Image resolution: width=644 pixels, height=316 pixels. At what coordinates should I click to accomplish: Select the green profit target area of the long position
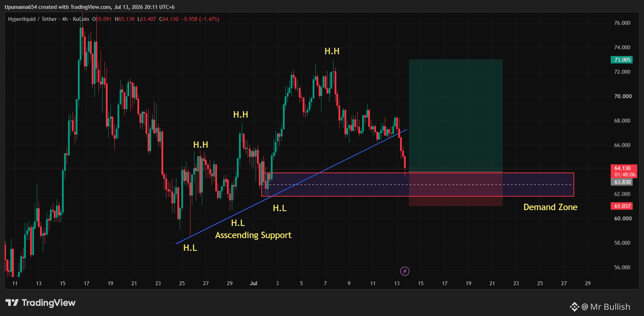tap(456, 115)
